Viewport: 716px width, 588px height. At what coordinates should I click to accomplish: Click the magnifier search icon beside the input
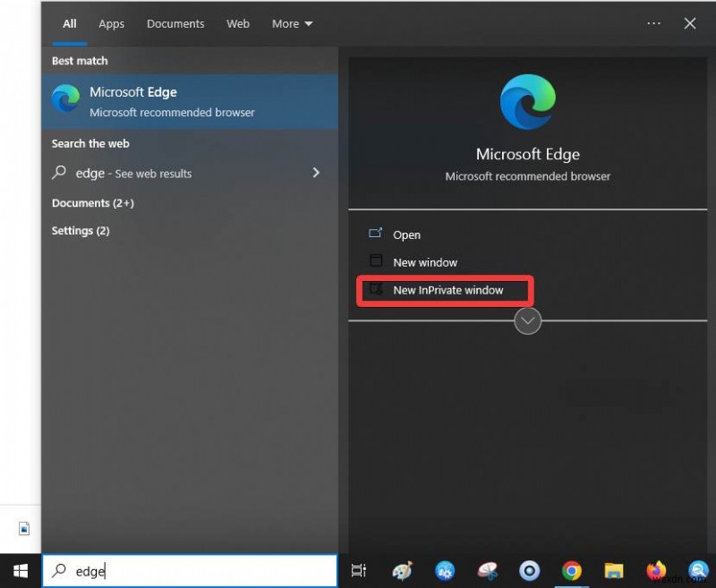(x=58, y=570)
